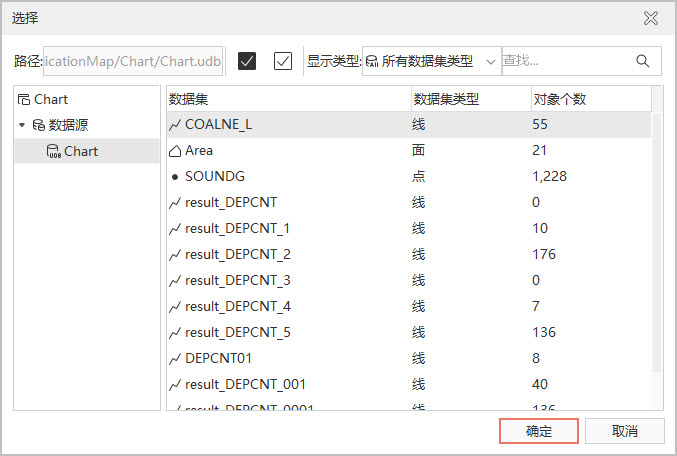Screen dimensions: 677x456
Task: Toggle the outlined checkbox in toolbar
Action: 283,61
